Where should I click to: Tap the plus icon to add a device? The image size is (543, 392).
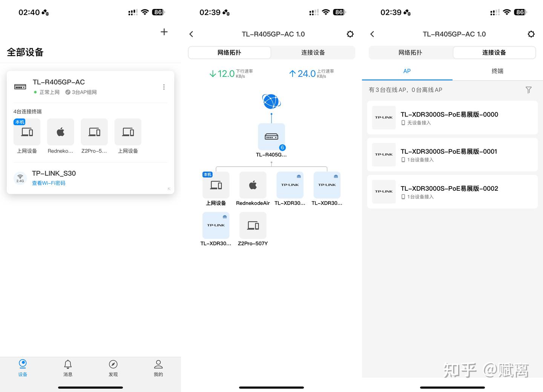coord(164,32)
